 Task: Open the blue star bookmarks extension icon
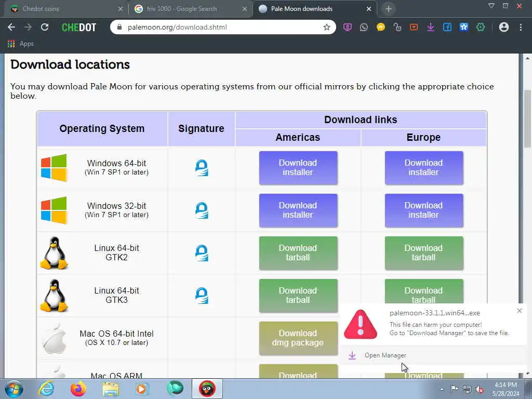pyautogui.click(x=464, y=27)
